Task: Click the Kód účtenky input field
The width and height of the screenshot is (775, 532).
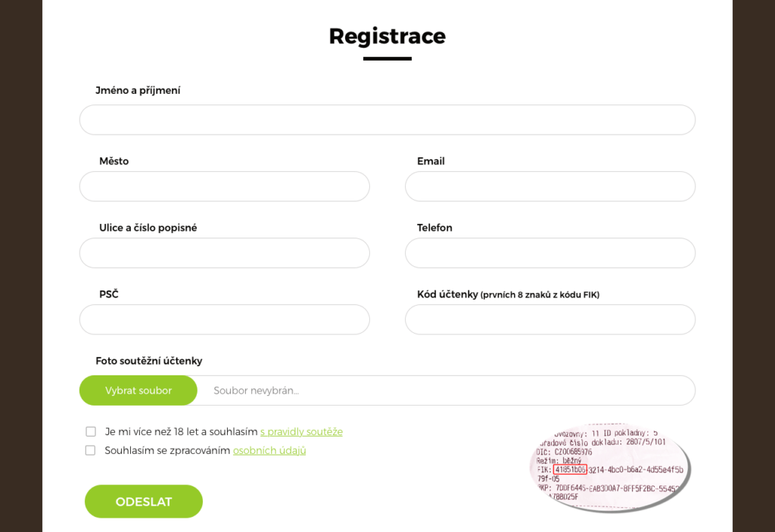Action: click(x=549, y=319)
